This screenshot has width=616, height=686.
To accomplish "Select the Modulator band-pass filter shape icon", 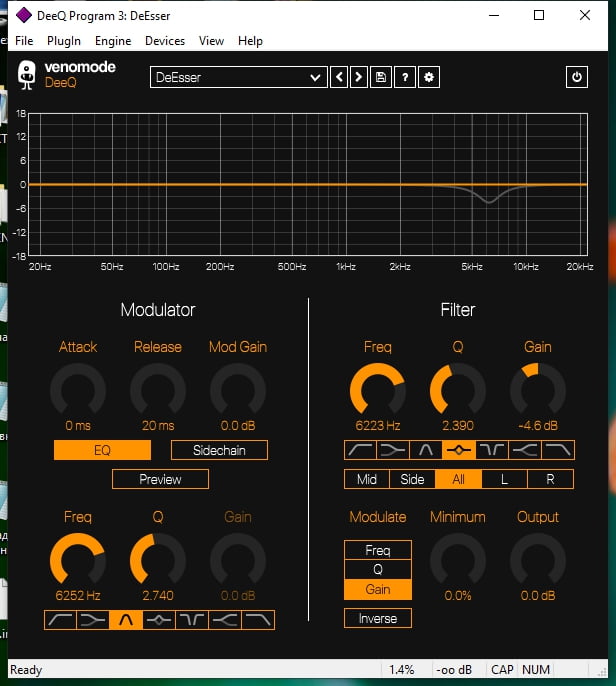I will 126,620.
